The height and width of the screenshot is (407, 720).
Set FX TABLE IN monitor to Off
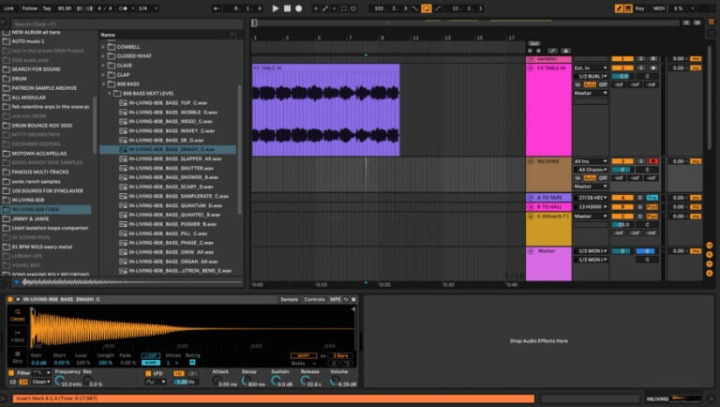click(x=603, y=85)
